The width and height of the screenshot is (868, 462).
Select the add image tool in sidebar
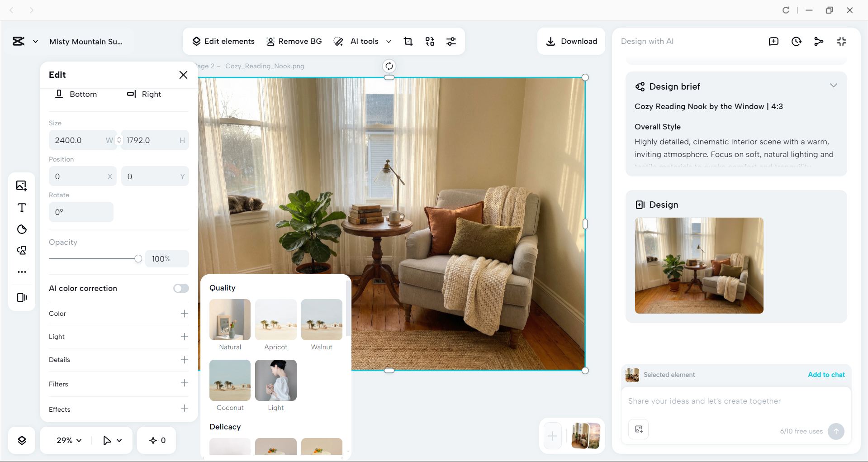point(22,186)
